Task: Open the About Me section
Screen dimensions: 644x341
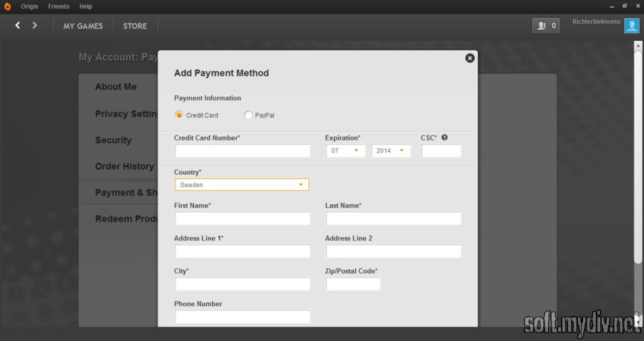Action: (x=118, y=87)
